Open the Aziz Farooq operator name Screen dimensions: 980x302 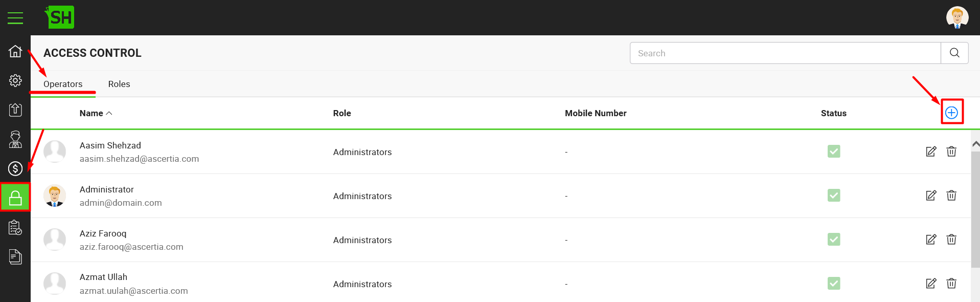pyautogui.click(x=103, y=233)
